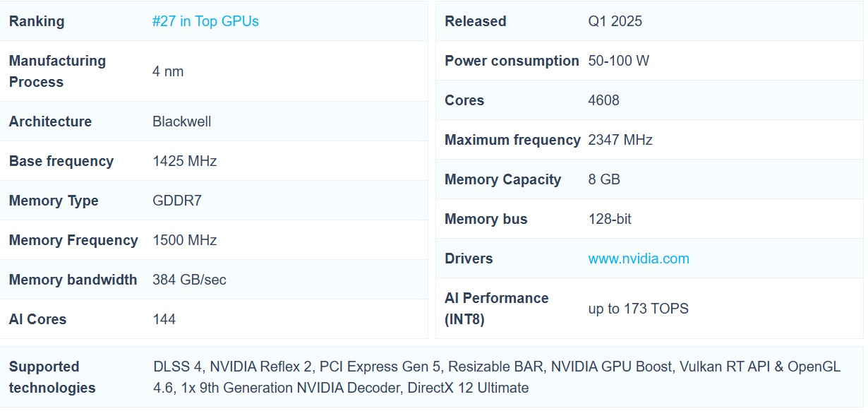Select the AI Cores value 144

[x=164, y=319]
